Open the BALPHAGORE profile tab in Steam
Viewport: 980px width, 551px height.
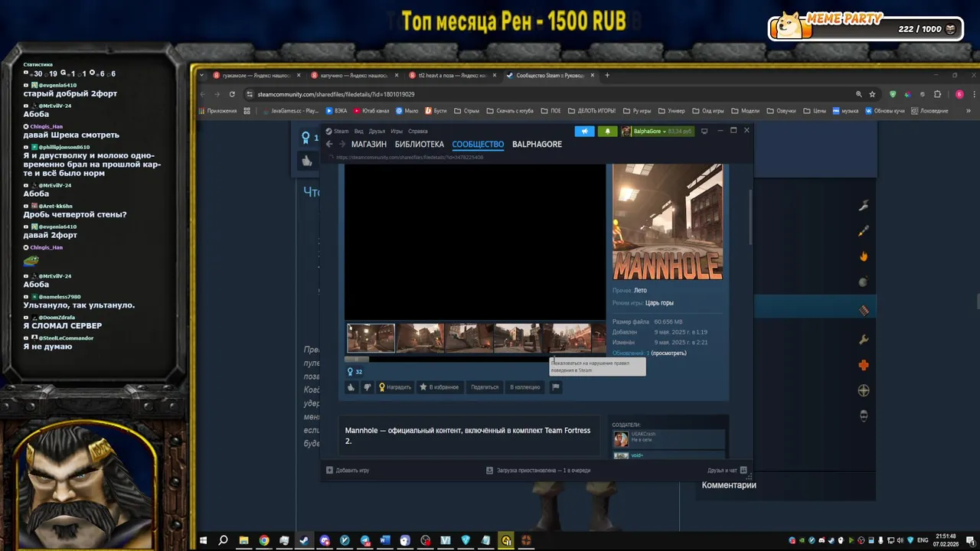pos(537,145)
